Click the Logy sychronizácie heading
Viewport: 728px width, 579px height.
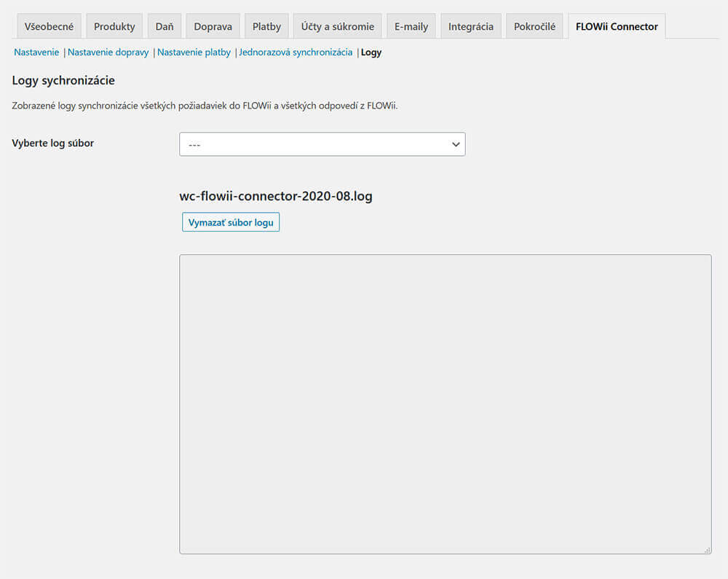click(x=63, y=80)
